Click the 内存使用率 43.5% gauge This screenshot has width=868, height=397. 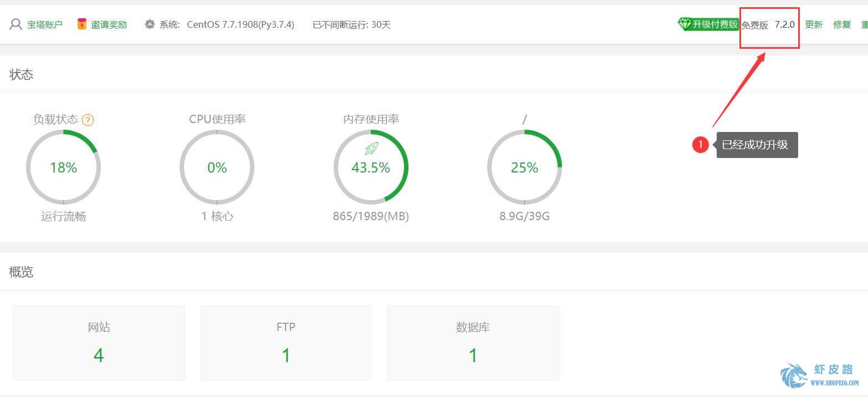(x=371, y=167)
